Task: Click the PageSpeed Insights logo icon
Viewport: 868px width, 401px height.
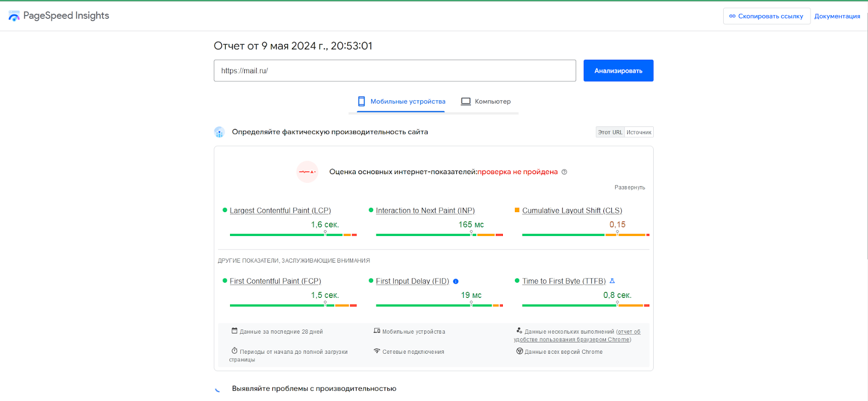Action: (14, 16)
